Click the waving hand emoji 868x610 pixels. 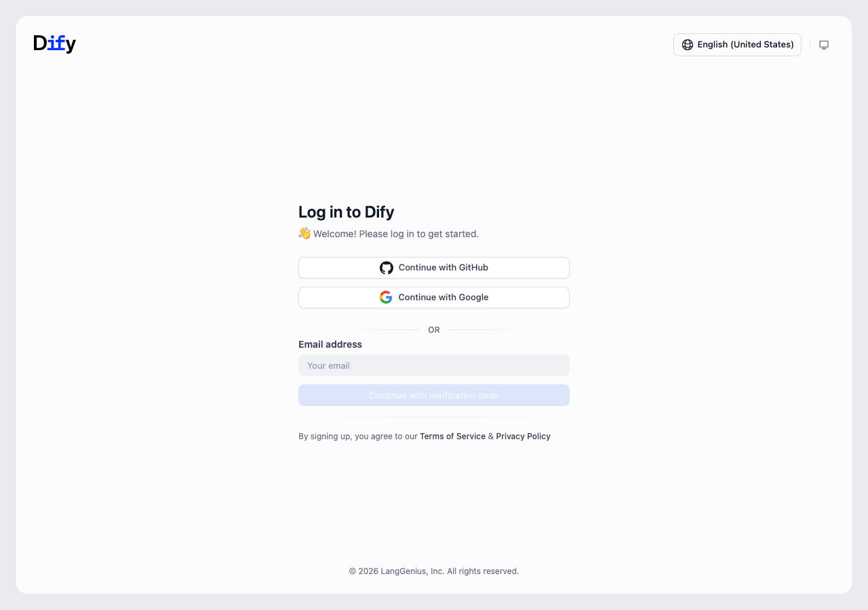click(x=304, y=233)
